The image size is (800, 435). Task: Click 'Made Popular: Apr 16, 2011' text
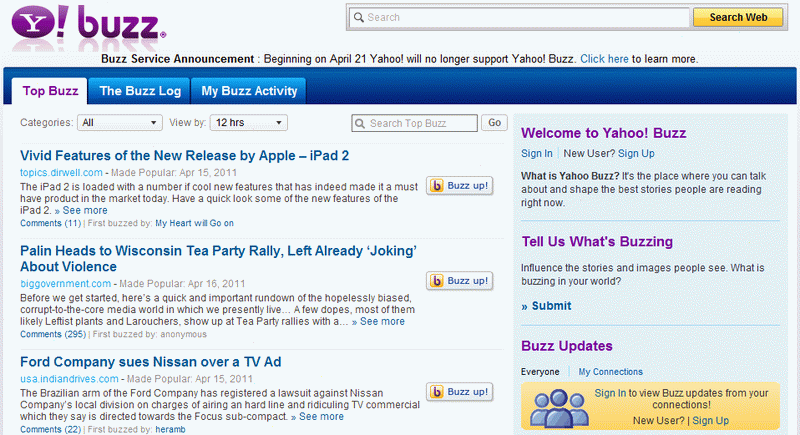point(182,284)
